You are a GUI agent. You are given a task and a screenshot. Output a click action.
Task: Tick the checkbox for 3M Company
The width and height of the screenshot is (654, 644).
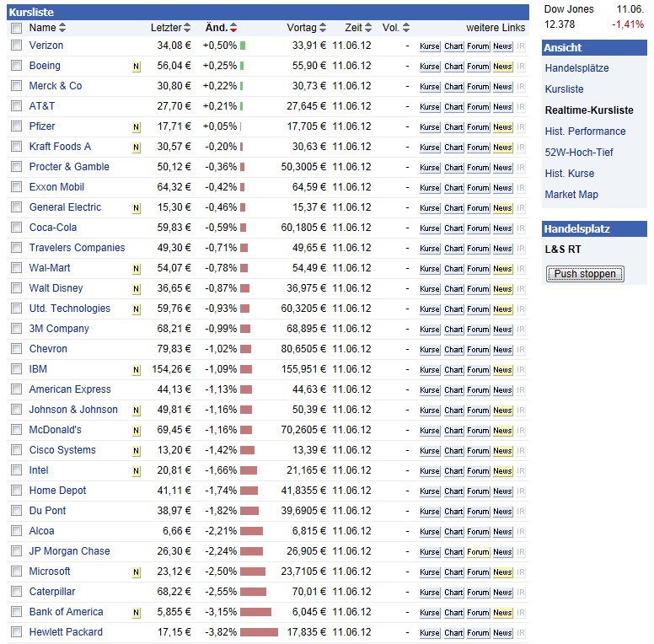pos(16,328)
